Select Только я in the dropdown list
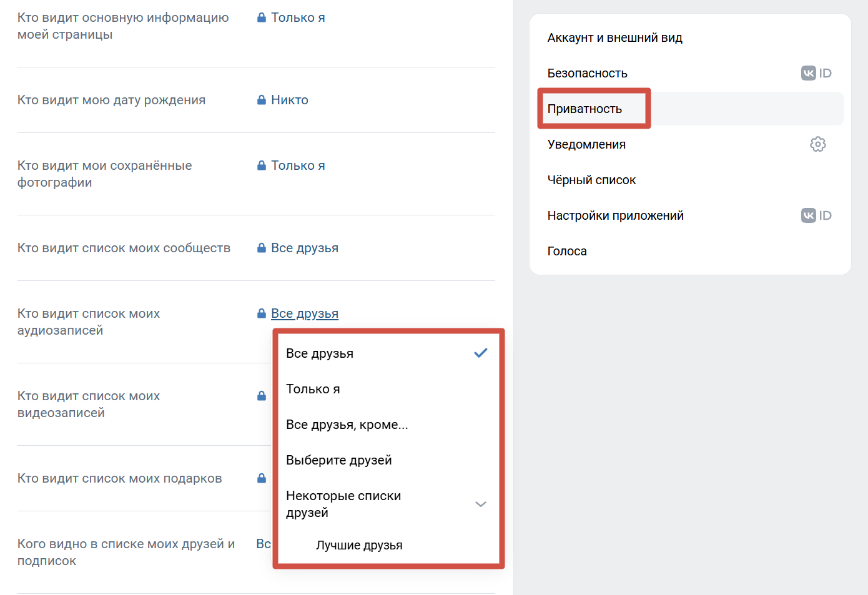The width and height of the screenshot is (868, 595). point(313,389)
